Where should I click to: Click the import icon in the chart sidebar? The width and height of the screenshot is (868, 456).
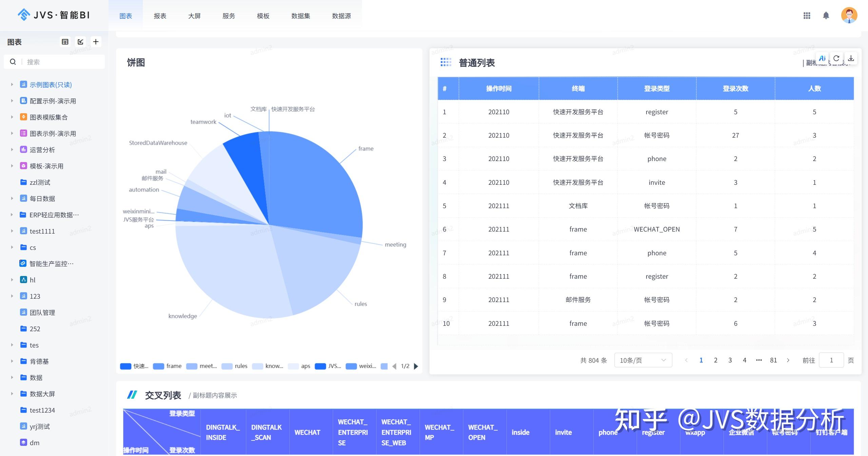(80, 41)
